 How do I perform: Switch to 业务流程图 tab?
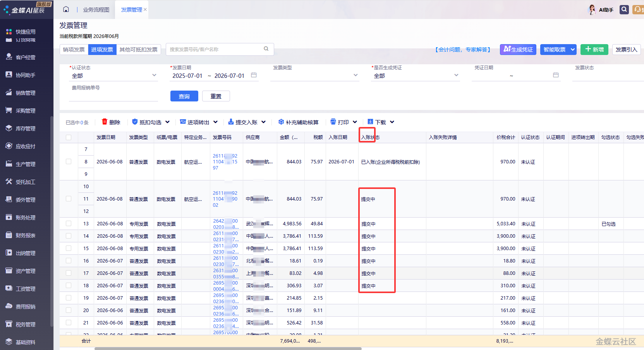96,10
